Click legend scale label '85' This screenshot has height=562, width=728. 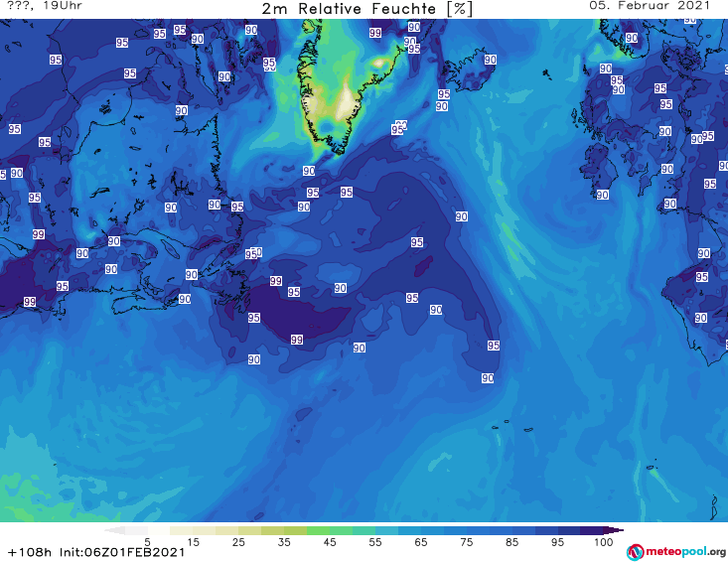click(511, 542)
